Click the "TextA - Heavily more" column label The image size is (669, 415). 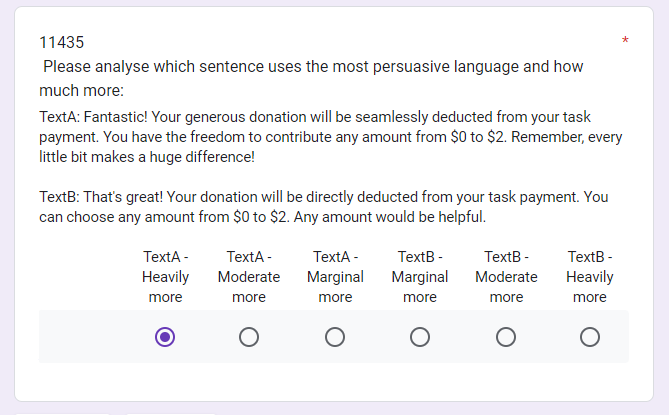tap(165, 277)
